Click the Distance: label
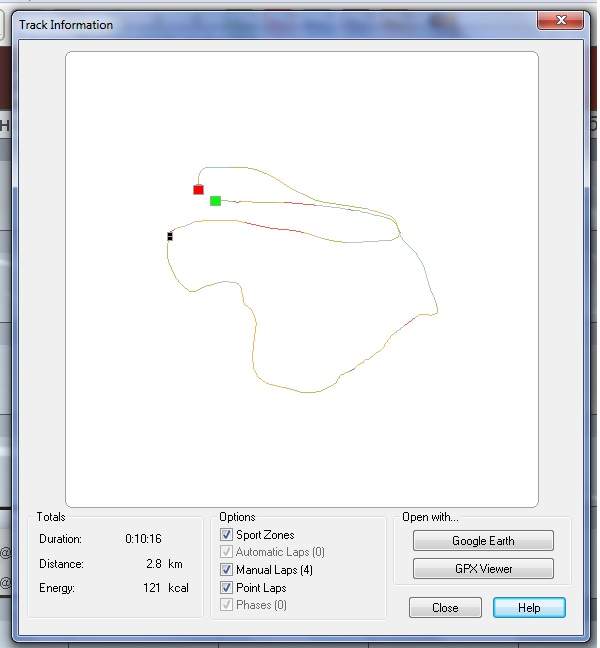The height and width of the screenshot is (648, 600). point(61,564)
